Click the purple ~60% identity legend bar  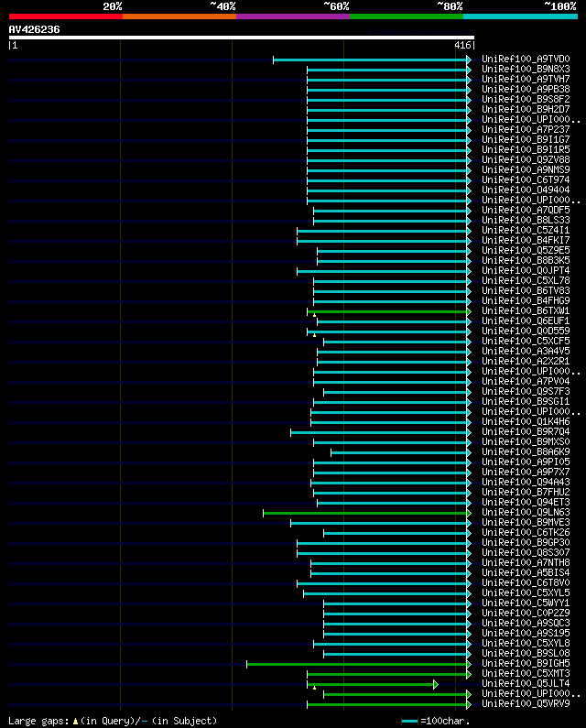[293, 16]
